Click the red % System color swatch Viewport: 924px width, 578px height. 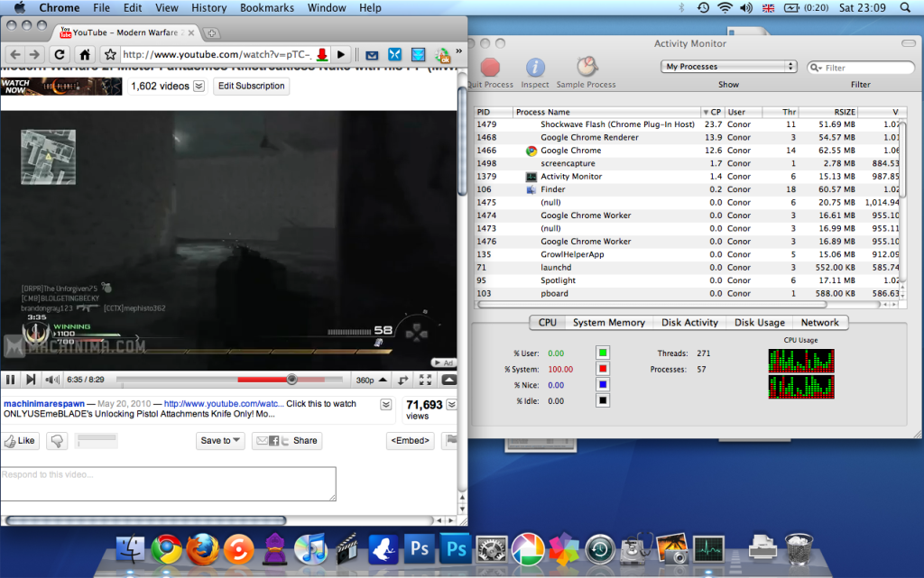point(602,369)
